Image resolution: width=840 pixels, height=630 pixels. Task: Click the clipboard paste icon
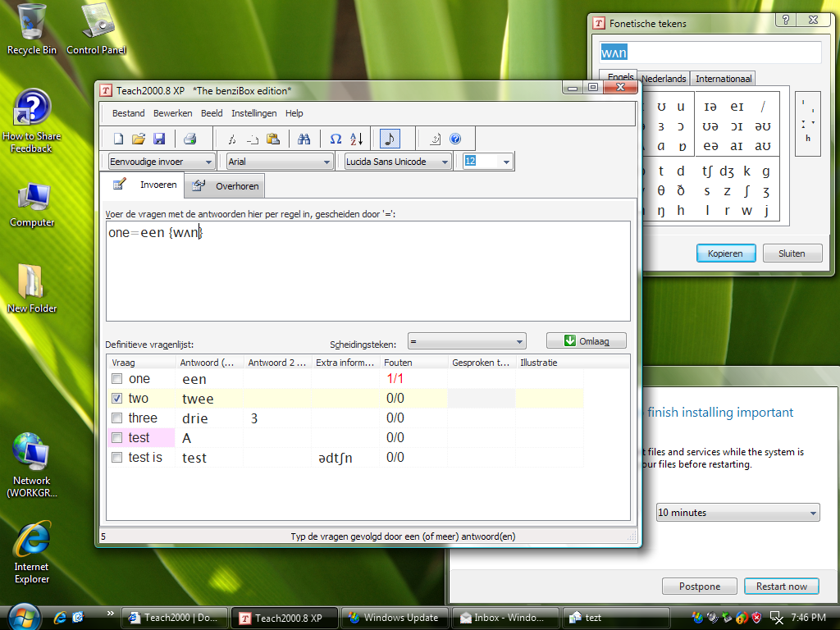273,139
